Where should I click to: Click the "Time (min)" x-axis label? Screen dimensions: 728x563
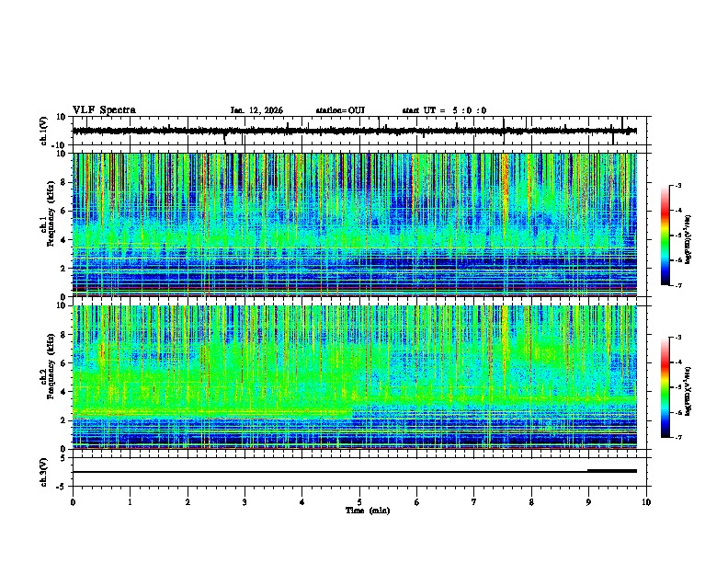pyautogui.click(x=368, y=511)
